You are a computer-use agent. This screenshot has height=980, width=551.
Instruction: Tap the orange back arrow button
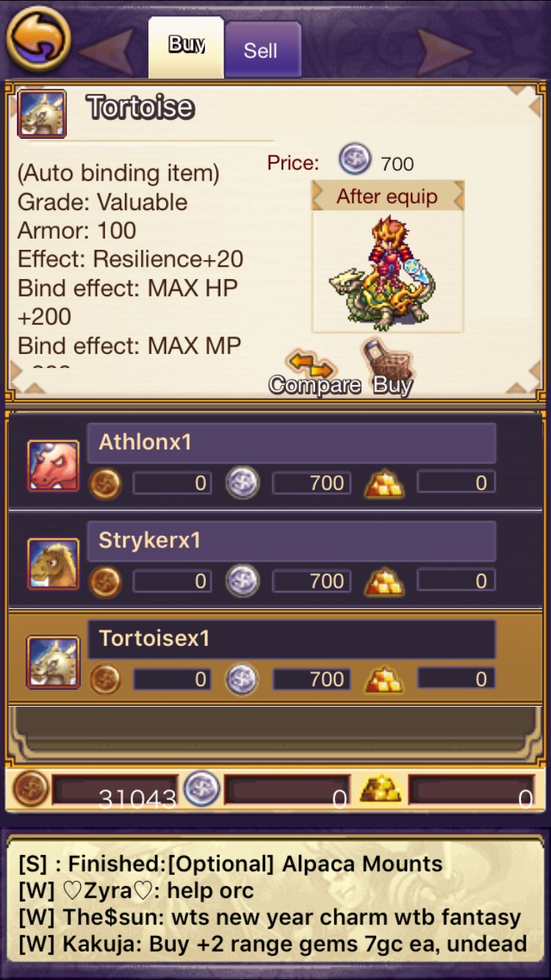coord(38,39)
